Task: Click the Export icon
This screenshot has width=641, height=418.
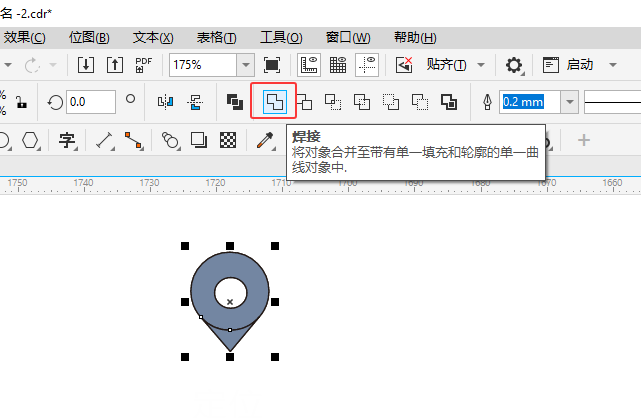Action: 115,65
